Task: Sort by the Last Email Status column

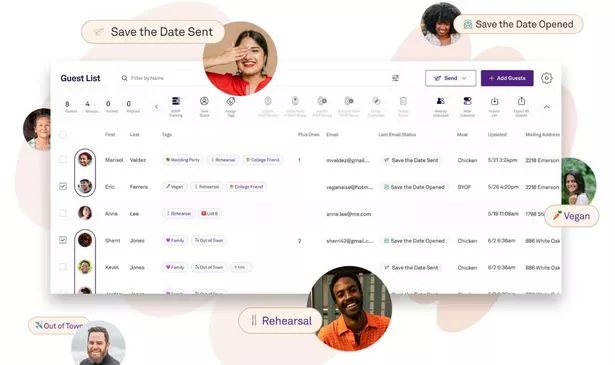Action: coord(397,134)
